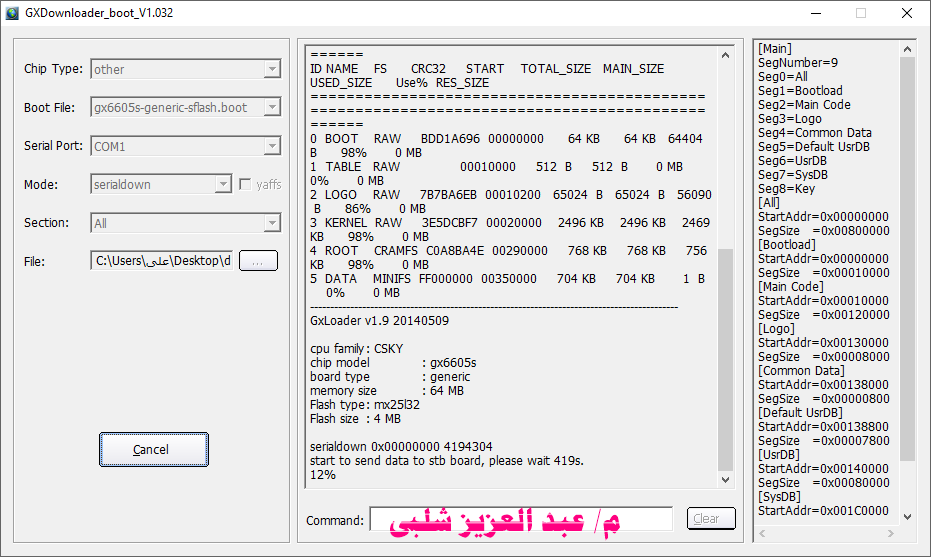931x557 pixels.
Task: Open the Boot File dropdown arrow
Action: [x=272, y=107]
